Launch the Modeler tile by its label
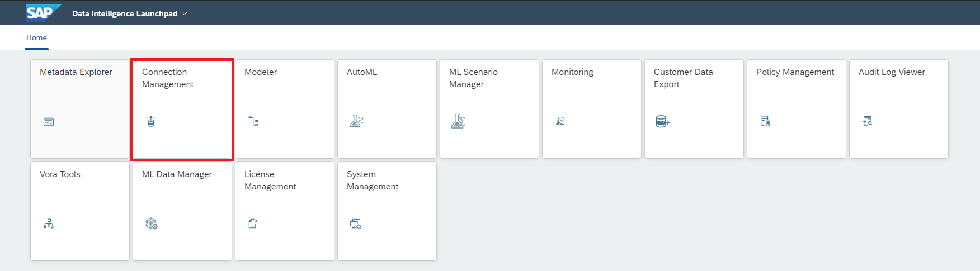The height and width of the screenshot is (271, 980). tap(261, 72)
